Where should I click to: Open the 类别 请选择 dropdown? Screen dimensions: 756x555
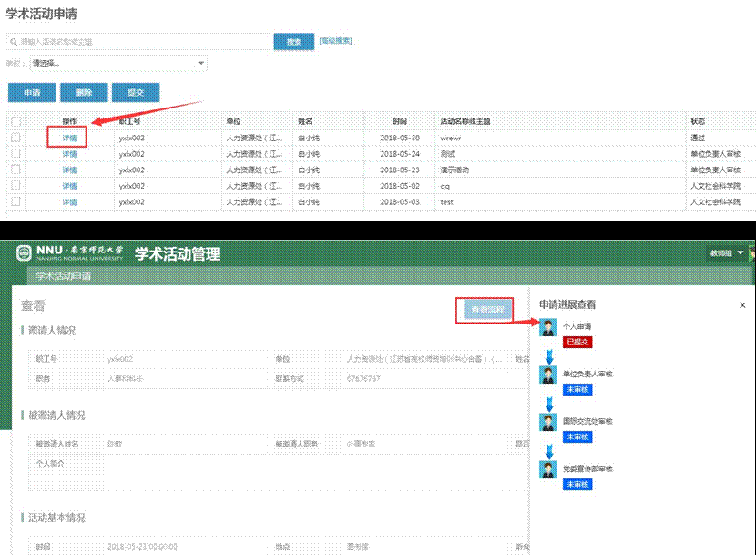(x=117, y=63)
